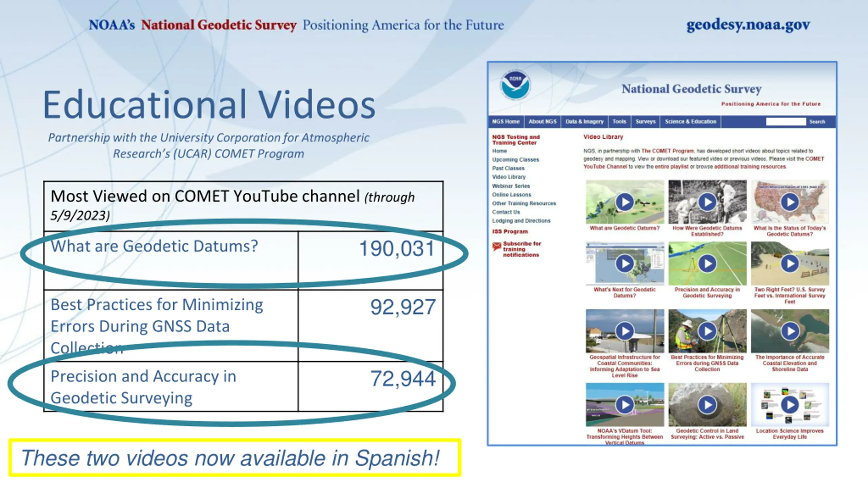Open Upcoming Classes sidebar link
This screenshot has width=868, height=488.
[x=515, y=160]
